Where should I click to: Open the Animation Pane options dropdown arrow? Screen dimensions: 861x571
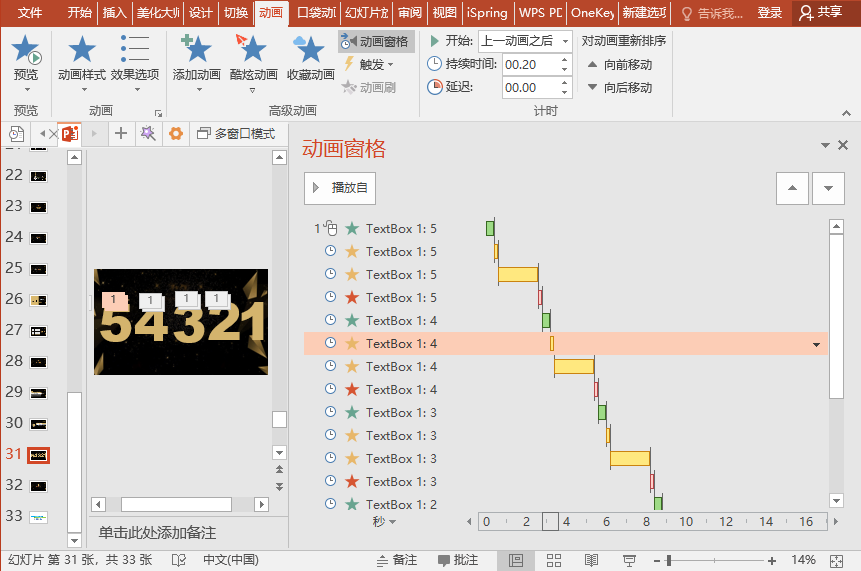click(825, 145)
